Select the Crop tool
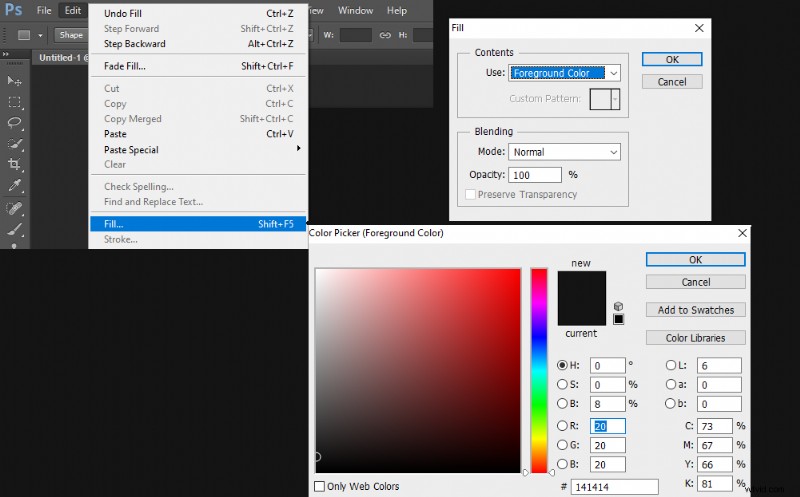Viewport: 800px width, 497px height. [14, 164]
